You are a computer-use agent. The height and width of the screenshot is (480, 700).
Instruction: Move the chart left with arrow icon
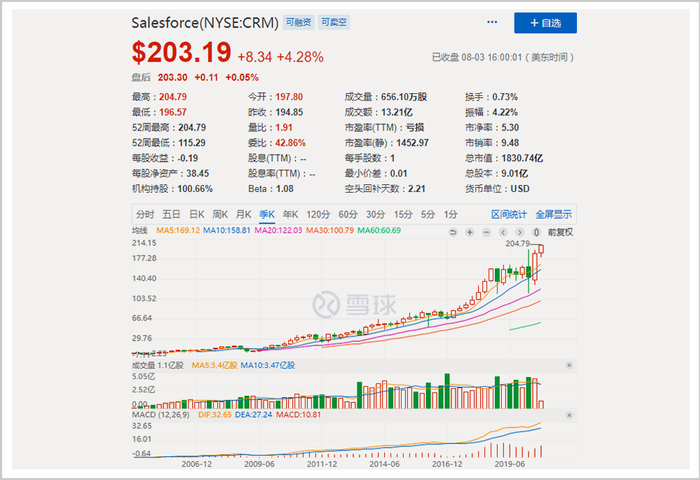click(x=503, y=232)
